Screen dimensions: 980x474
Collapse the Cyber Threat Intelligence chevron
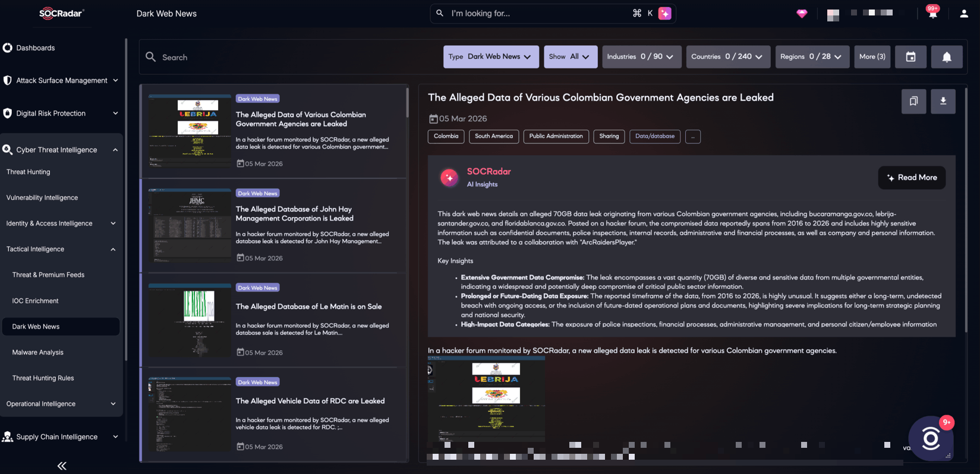115,150
